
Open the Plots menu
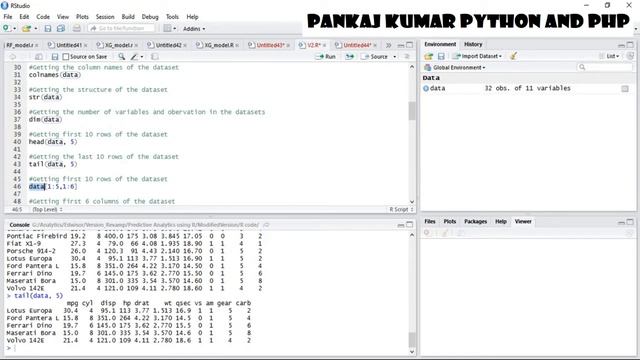[x=82, y=17]
